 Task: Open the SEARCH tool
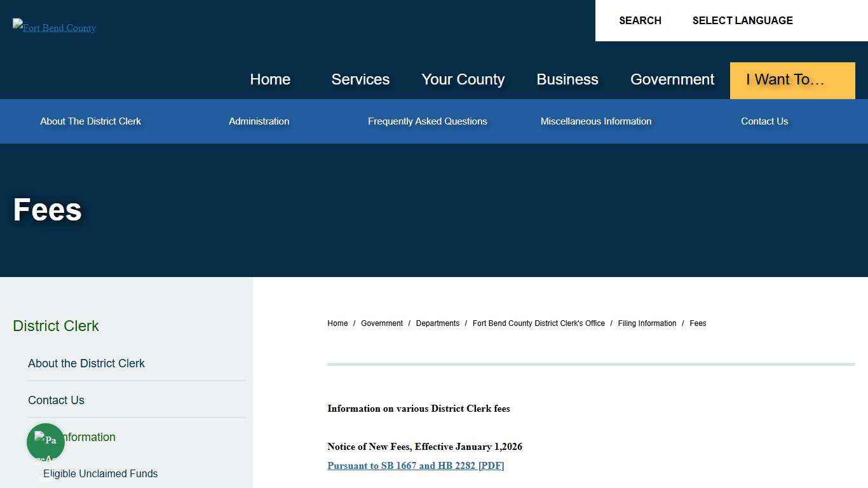(640, 20)
